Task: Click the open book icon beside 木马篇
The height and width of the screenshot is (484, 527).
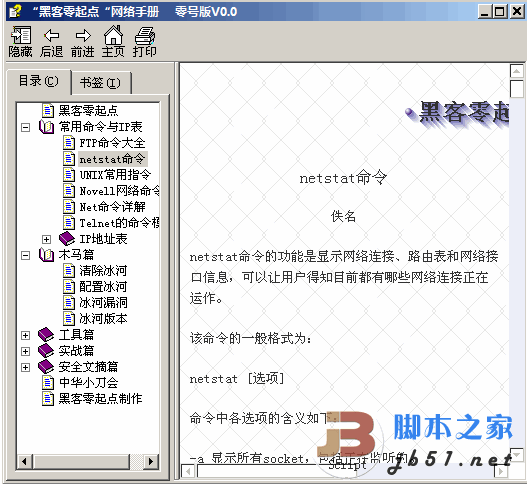Action: [x=46, y=255]
